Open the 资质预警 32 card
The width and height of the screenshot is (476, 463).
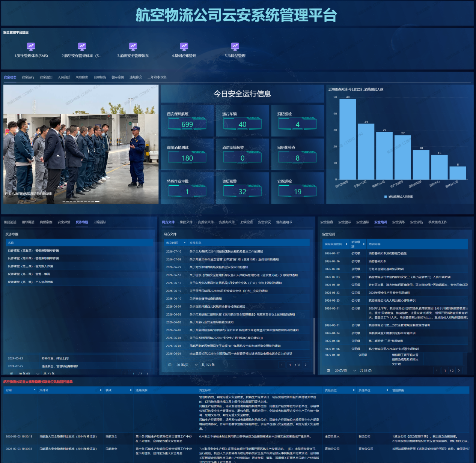(x=243, y=188)
